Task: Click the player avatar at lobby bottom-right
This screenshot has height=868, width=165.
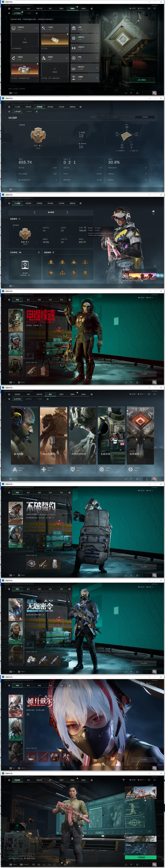Action: (x=154, y=864)
